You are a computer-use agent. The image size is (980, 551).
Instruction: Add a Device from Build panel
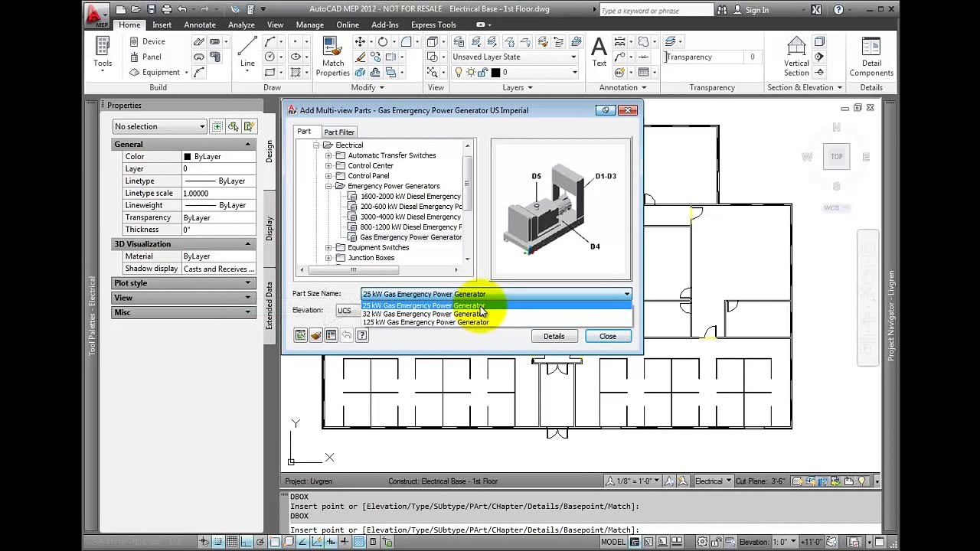(x=147, y=41)
